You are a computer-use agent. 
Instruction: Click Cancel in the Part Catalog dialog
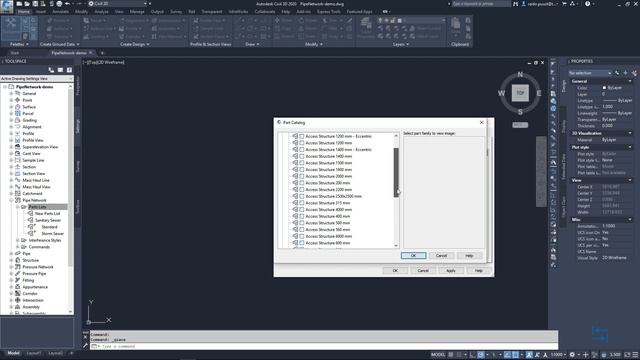click(x=441, y=256)
